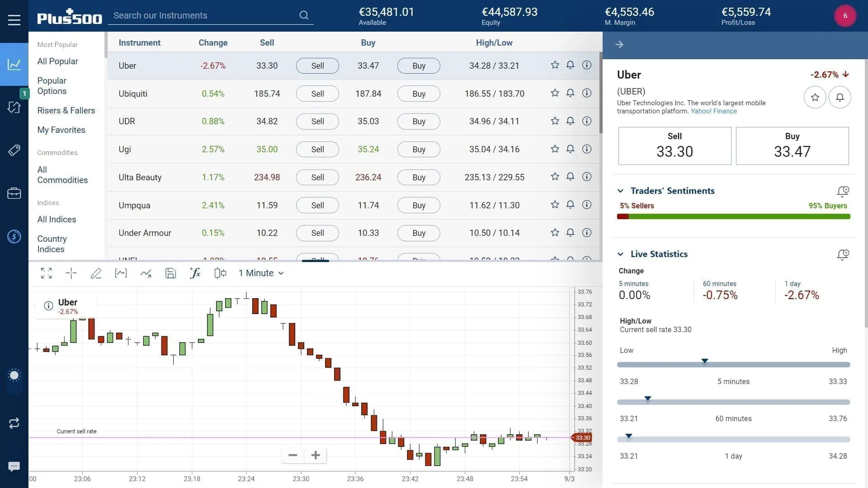Image resolution: width=868 pixels, height=488 pixels.
Task: Toggle favorite star in Uber details panel
Action: click(815, 97)
